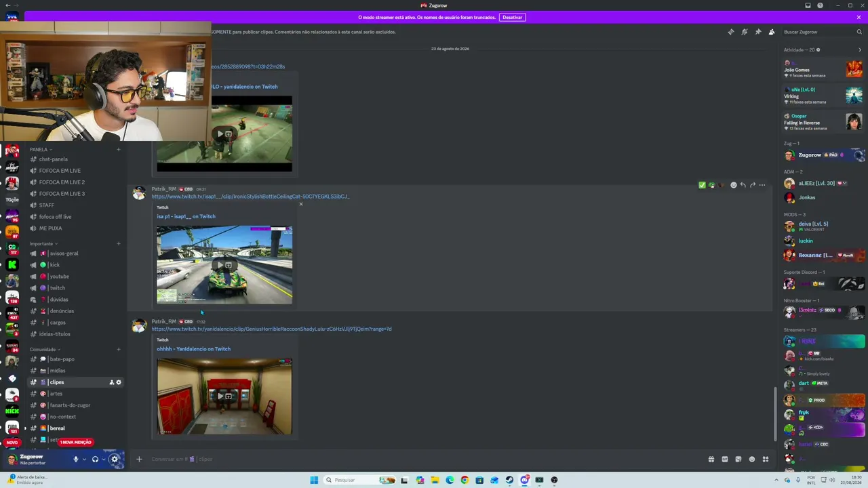This screenshot has width=868, height=488.
Task: Open microphone input options dropdown
Action: (84, 460)
